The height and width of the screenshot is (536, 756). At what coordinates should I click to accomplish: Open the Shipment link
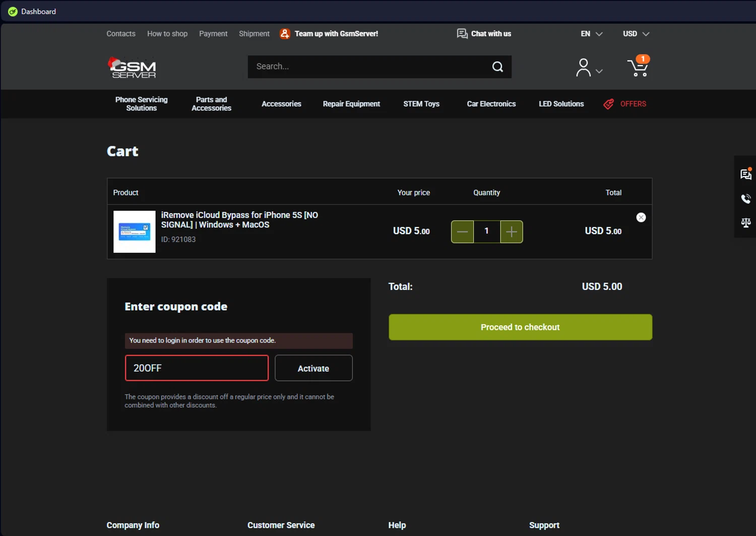(x=254, y=34)
